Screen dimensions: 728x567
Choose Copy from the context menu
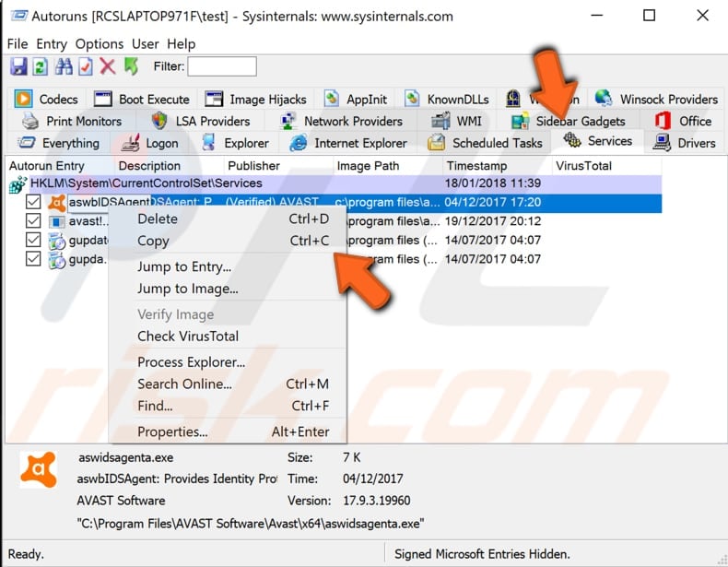(x=228, y=241)
